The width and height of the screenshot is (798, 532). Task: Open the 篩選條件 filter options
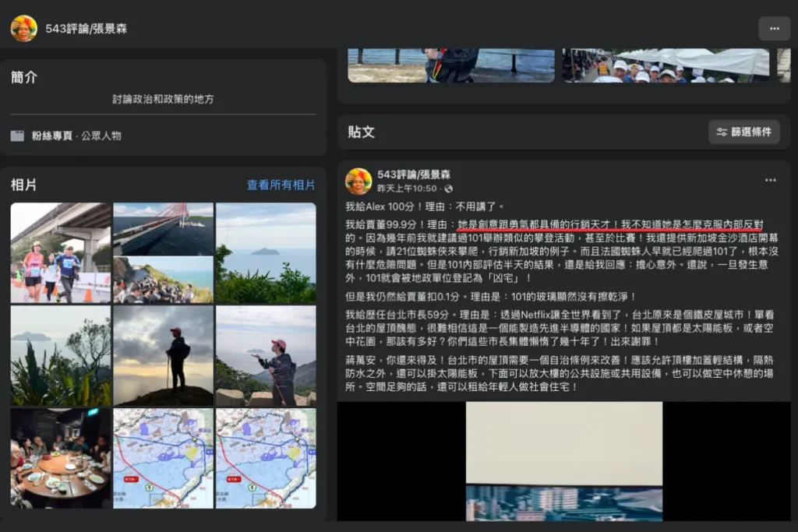744,132
